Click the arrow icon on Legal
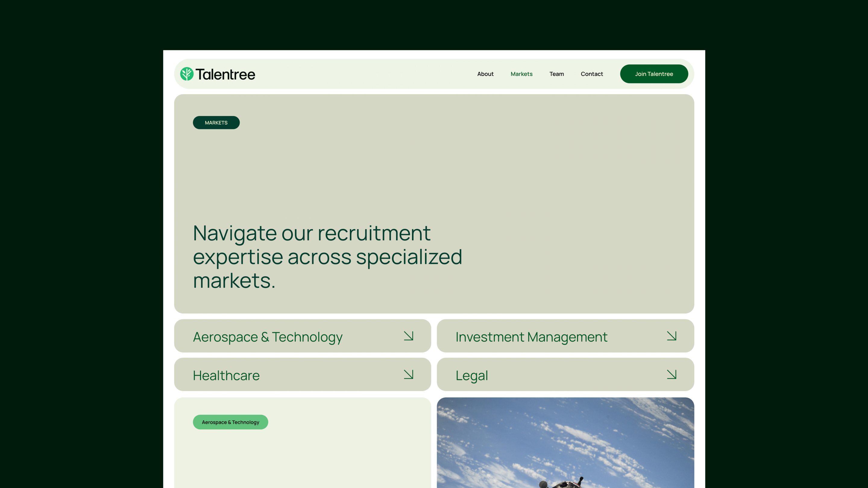This screenshot has width=868, height=488. 671,374
